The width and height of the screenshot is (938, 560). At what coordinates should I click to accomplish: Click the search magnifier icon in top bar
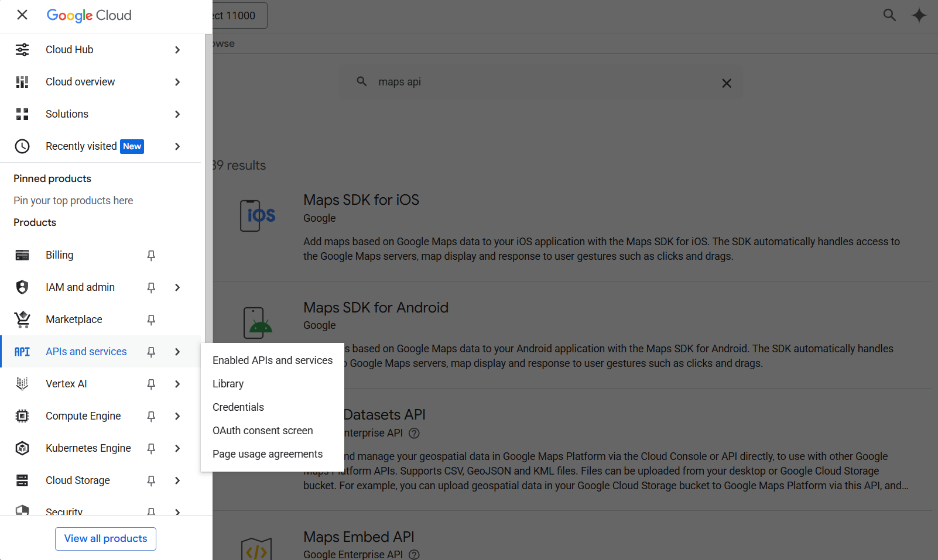click(x=889, y=15)
